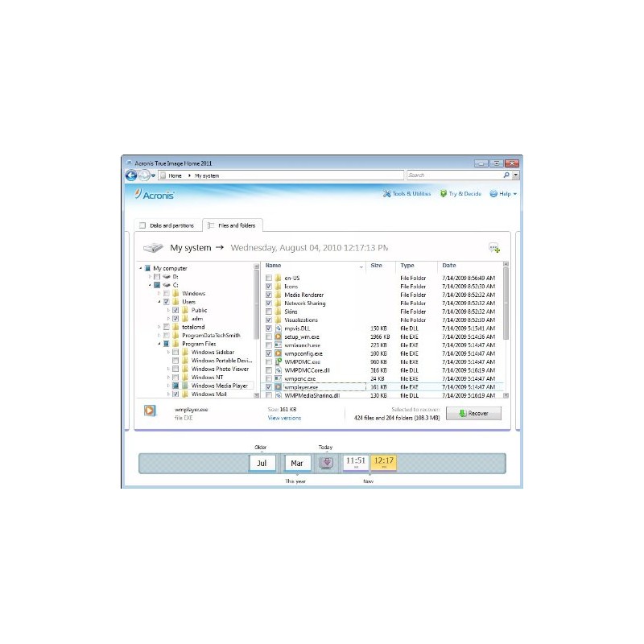644x644 pixels.
Task: Collapse the Users folder tree
Action: point(159,302)
